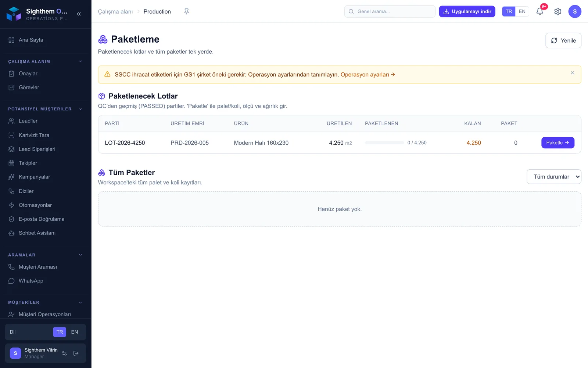Open the settings gear icon

(x=557, y=11)
